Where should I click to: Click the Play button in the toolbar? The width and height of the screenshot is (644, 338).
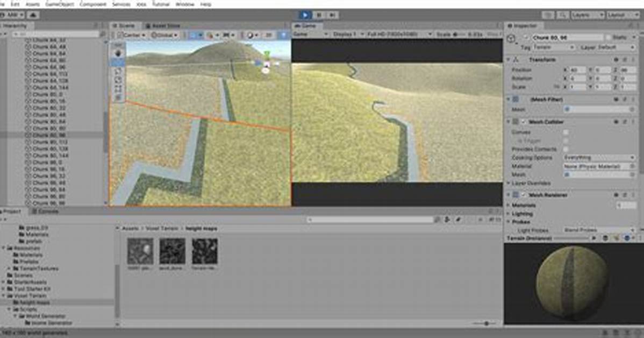(x=305, y=15)
